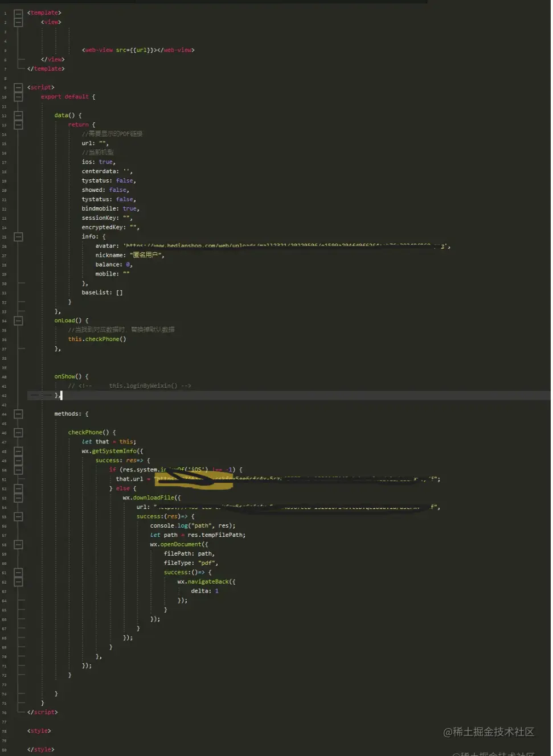
Task: Collapse the methods block fold marker on line 44
Action: click(18, 414)
